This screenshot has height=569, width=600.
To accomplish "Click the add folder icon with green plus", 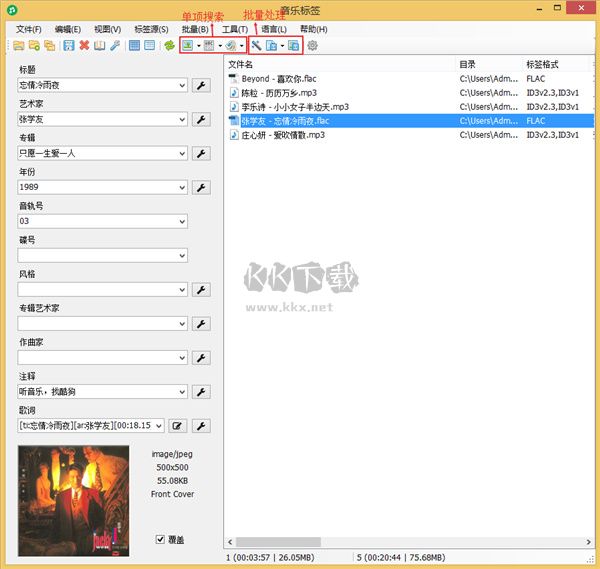I will 34,46.
